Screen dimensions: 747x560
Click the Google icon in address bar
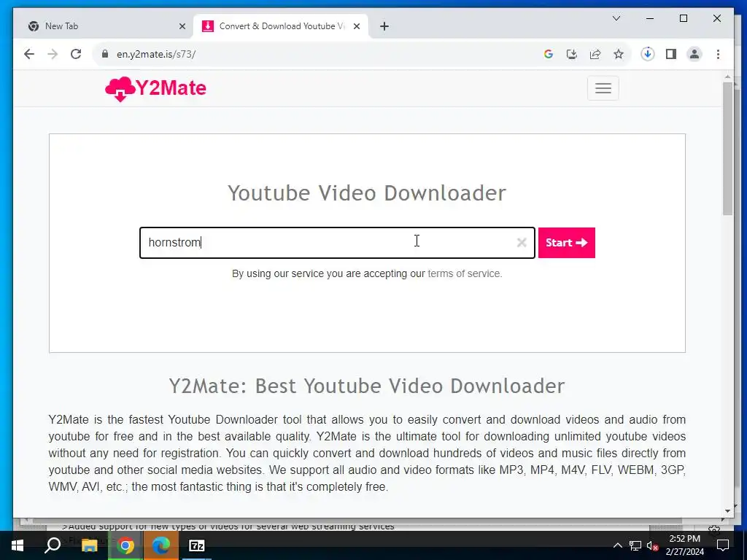point(549,54)
